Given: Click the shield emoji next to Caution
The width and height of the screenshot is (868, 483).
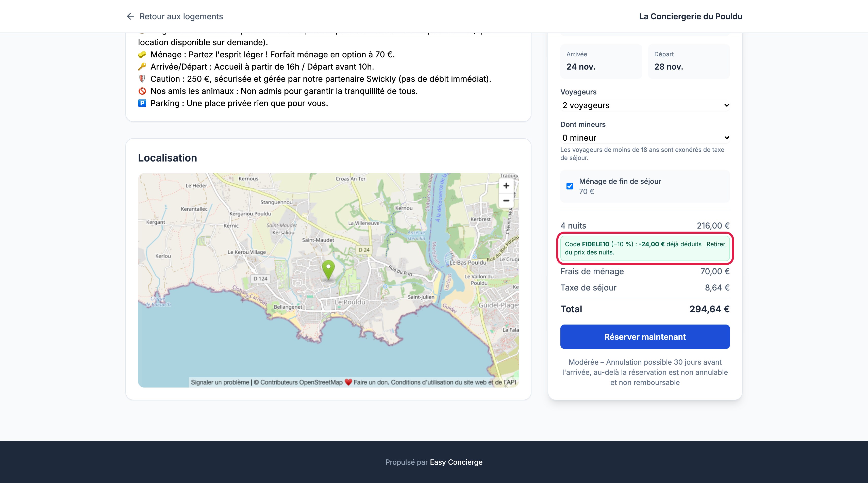Looking at the screenshot, I should (x=142, y=79).
